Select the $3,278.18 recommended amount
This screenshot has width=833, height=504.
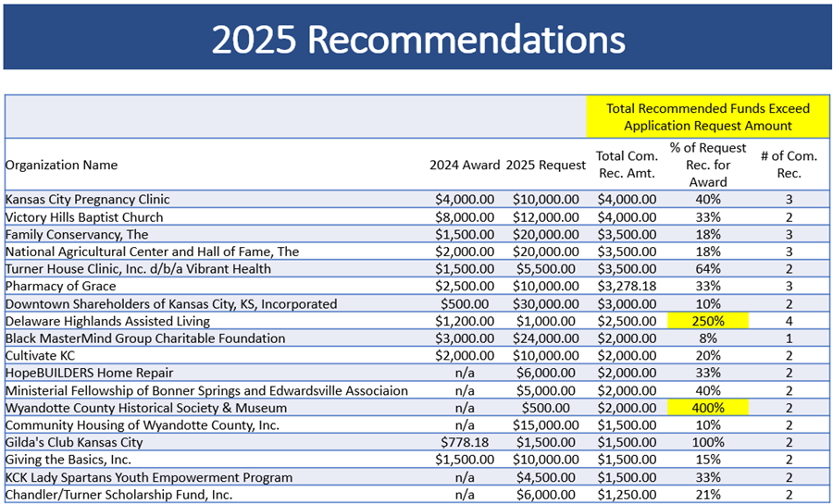coord(627,286)
